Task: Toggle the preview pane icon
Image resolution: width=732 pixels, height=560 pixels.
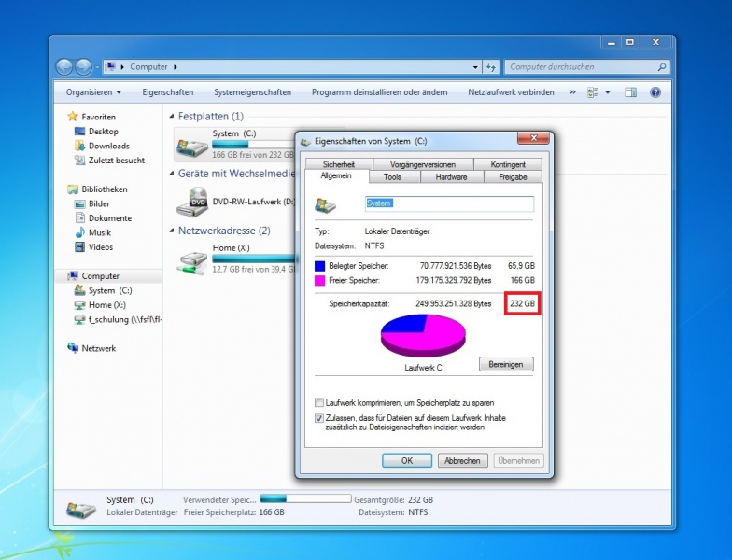Action: coord(631,92)
